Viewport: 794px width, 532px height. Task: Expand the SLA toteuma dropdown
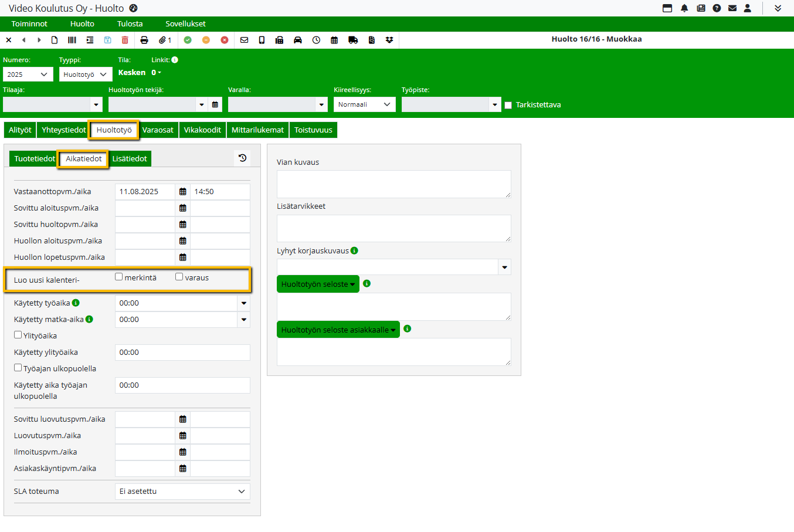pyautogui.click(x=182, y=492)
